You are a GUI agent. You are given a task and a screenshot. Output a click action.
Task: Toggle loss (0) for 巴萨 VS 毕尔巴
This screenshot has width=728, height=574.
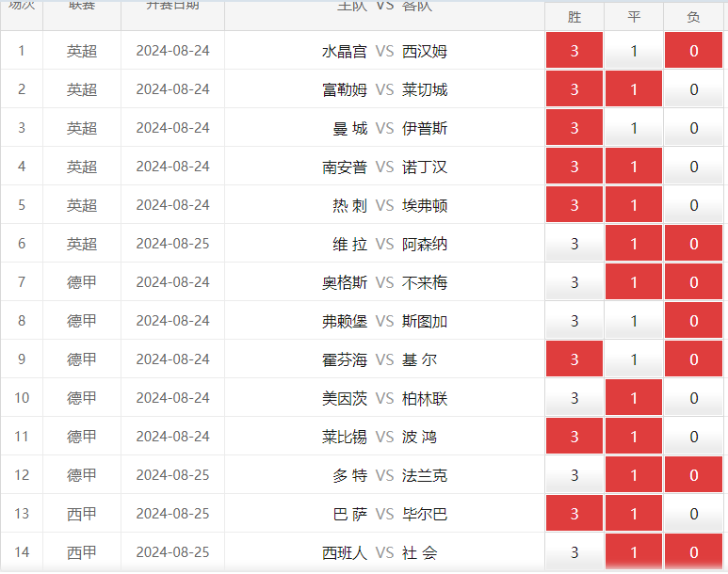point(694,513)
